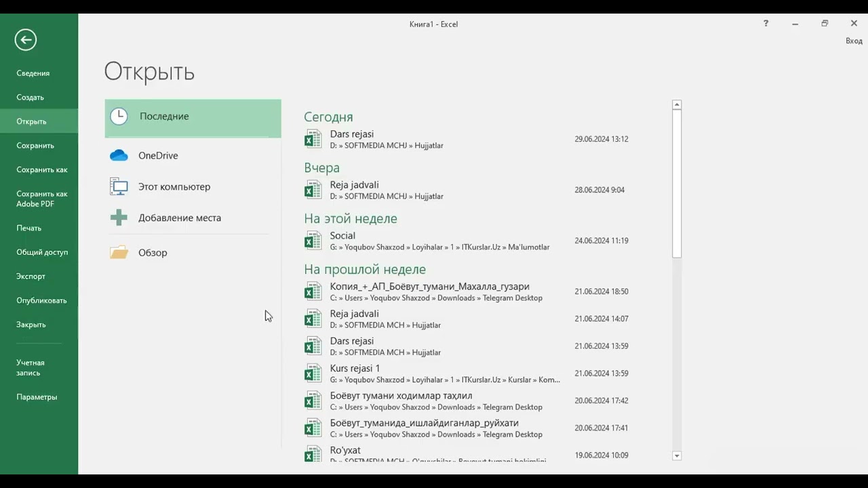This screenshot has height=488, width=868.
Task: Click the Excel icon beside Копия_+_АП_Боёвут_тумани file
Action: click(x=313, y=291)
